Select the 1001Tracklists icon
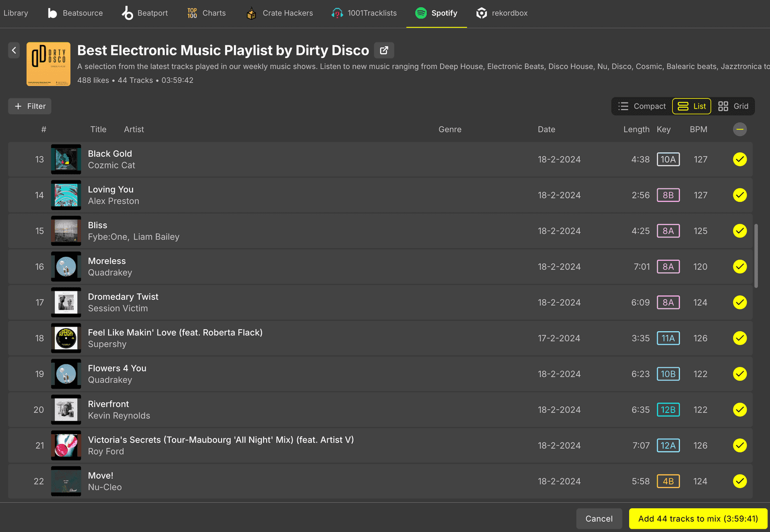The height and width of the screenshot is (532, 770). click(x=337, y=13)
